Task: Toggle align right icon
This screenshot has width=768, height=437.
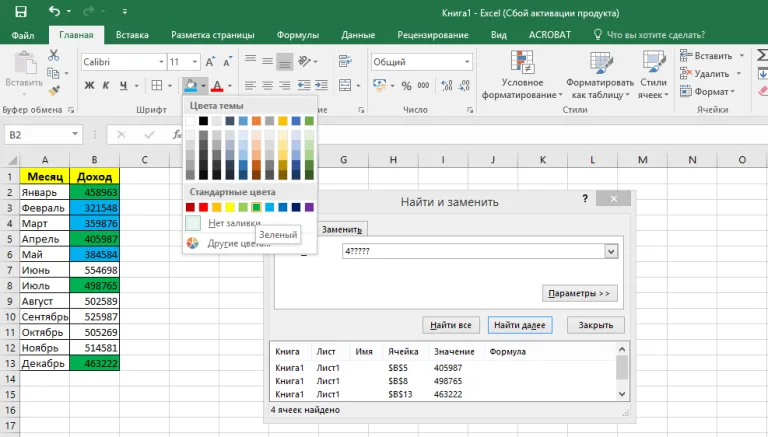Action: 285,86
